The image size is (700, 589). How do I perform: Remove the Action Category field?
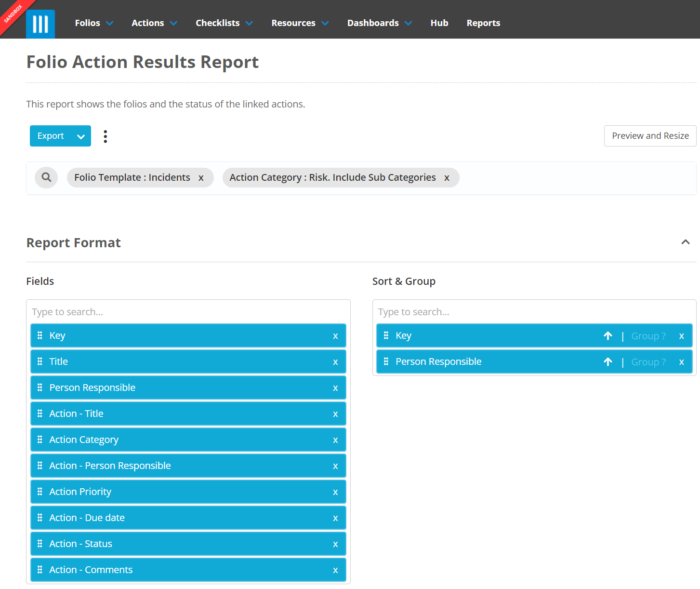click(x=335, y=440)
